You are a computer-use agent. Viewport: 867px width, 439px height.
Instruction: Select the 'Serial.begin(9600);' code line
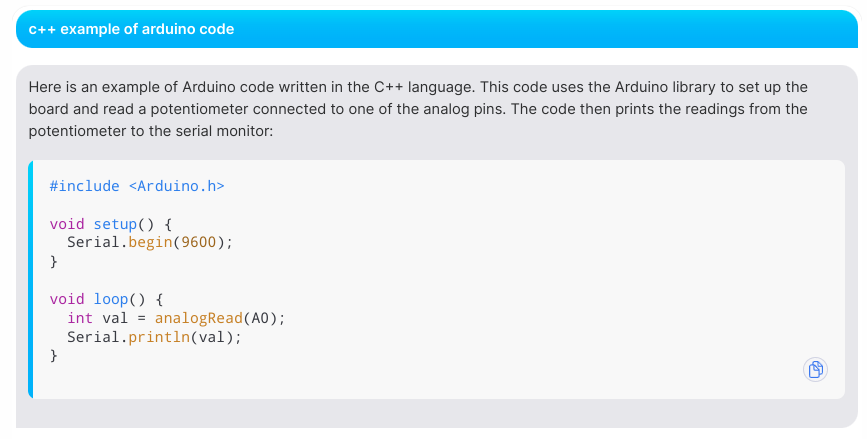150,242
